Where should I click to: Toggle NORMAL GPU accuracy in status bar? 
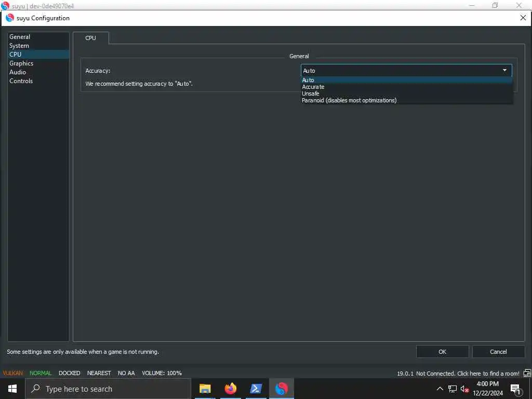tap(41, 373)
